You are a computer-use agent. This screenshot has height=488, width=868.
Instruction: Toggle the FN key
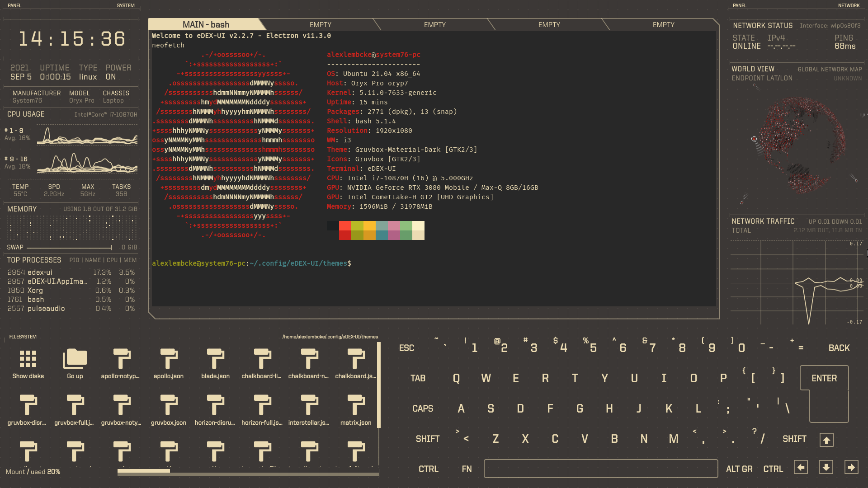pyautogui.click(x=467, y=469)
